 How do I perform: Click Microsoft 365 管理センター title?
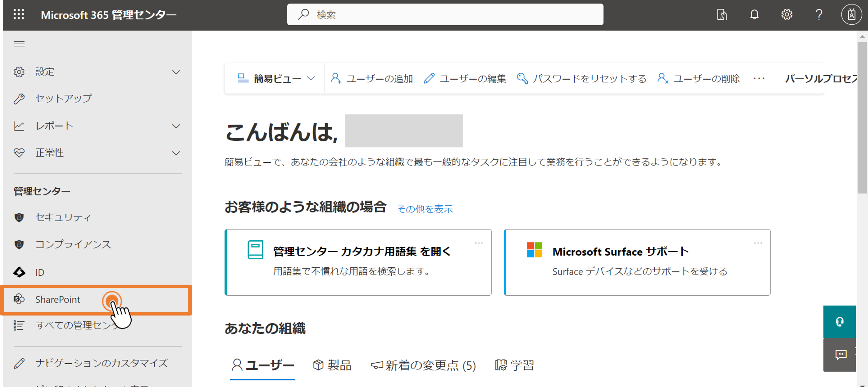[x=109, y=15]
